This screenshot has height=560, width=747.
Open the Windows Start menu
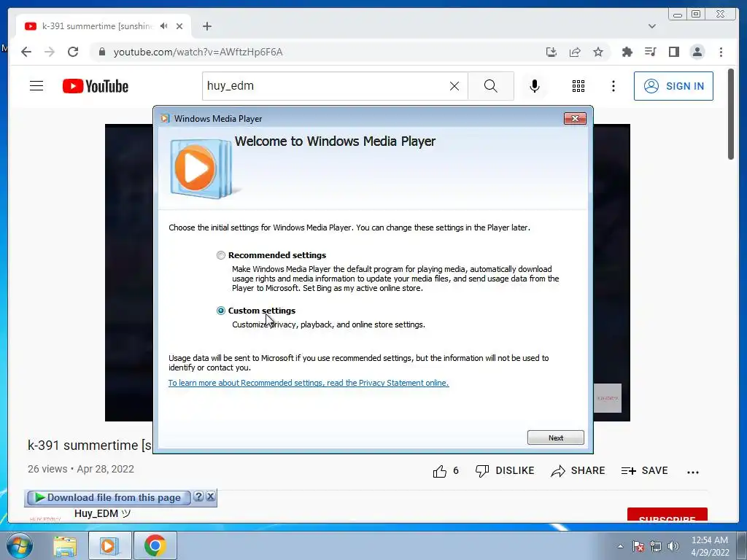coord(19,545)
